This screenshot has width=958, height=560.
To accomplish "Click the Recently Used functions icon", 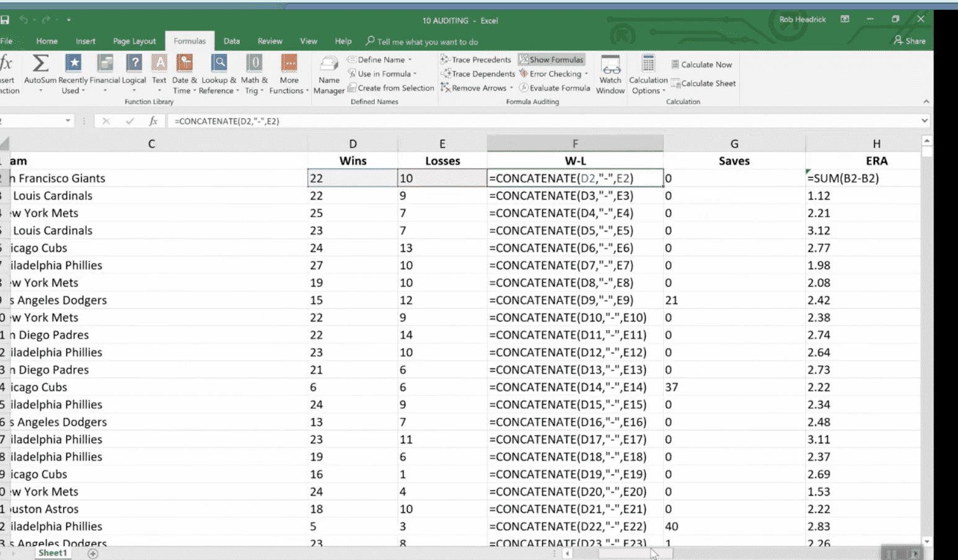I will click(73, 64).
